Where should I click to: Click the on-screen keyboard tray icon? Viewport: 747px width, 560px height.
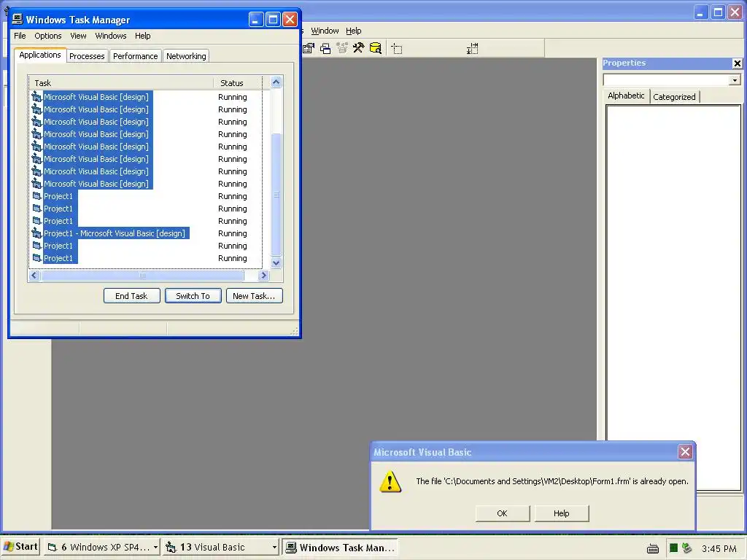(x=653, y=548)
